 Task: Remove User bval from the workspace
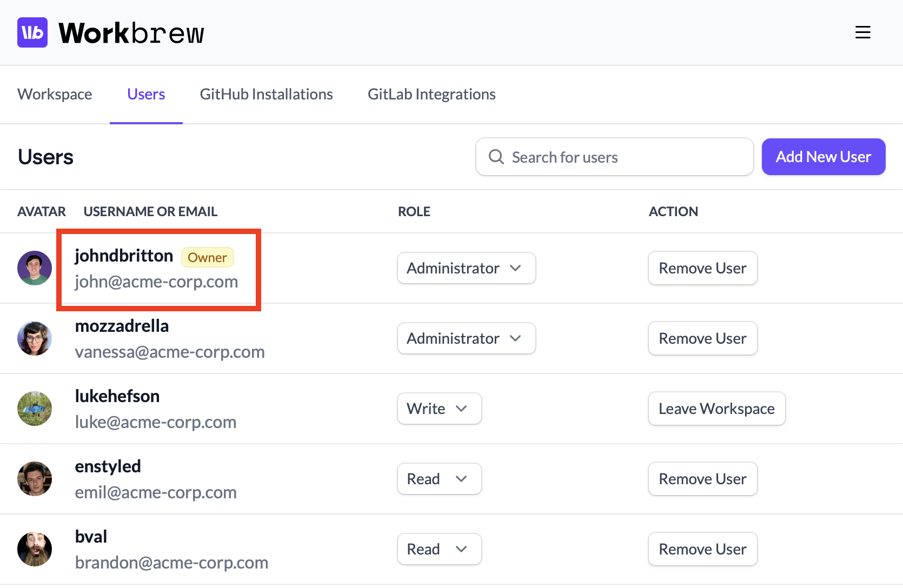tap(702, 549)
